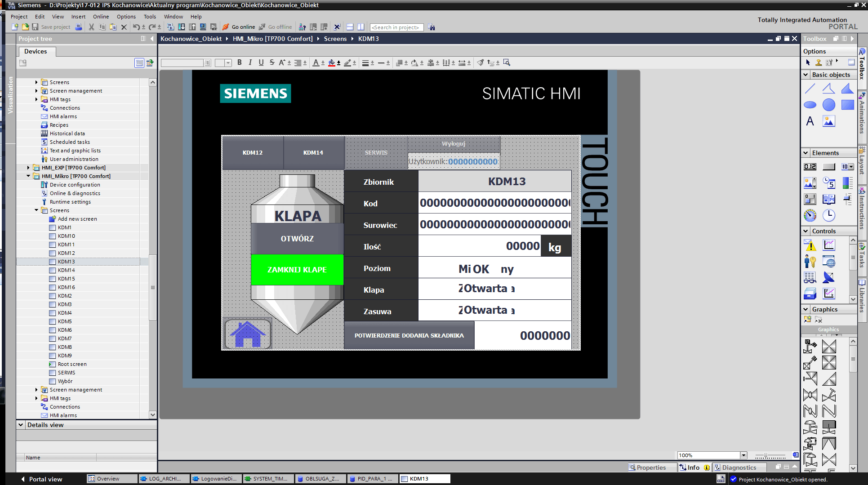Select the Polyline basic object
Image resolution: width=868 pixels, height=485 pixels.
[828, 89]
